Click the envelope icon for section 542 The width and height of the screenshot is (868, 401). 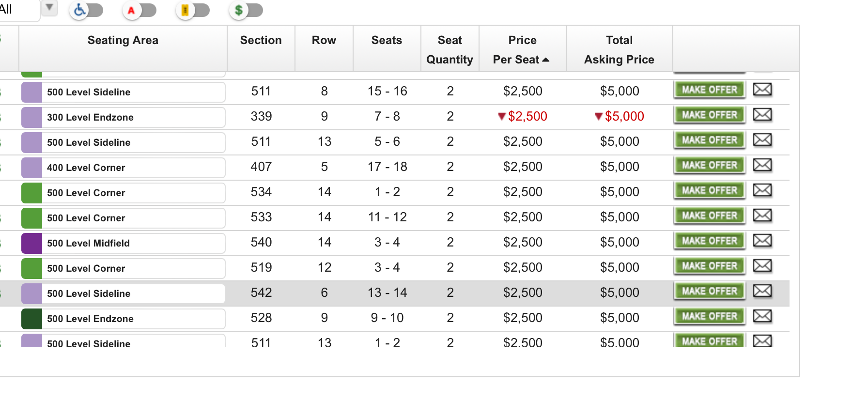tap(762, 291)
